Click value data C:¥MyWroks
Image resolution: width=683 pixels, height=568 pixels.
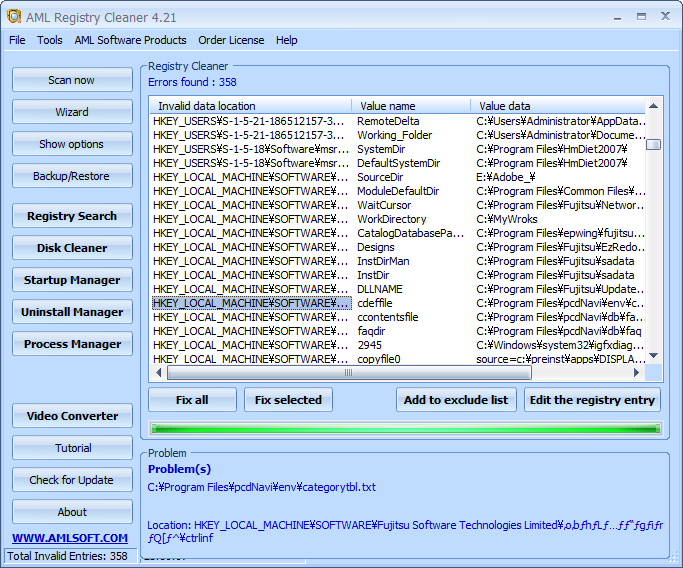click(507, 219)
